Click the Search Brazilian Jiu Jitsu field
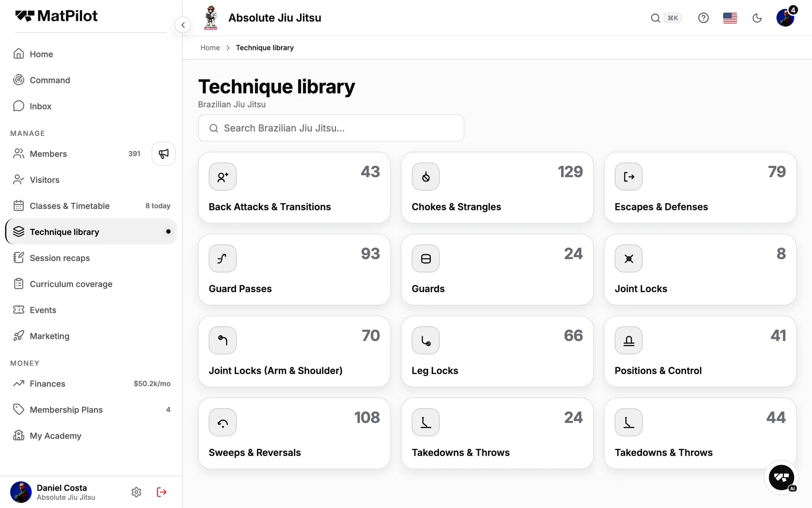Viewport: 812px width, 508px height. 331,128
